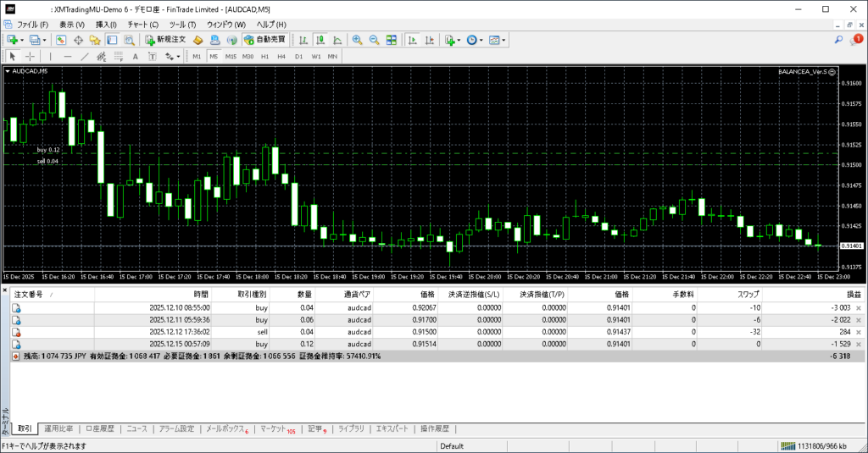The height and width of the screenshot is (453, 868).
Task: Zoom out of the chart
Action: point(374,40)
